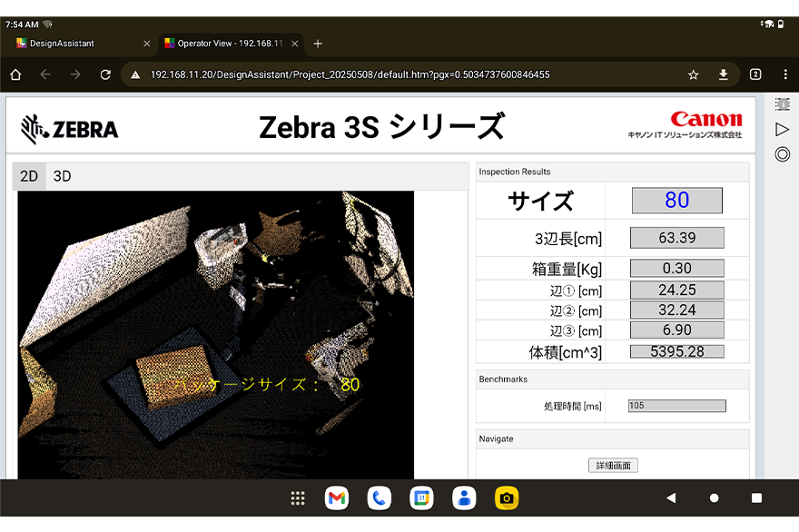Select the 2D view tab

click(x=29, y=176)
